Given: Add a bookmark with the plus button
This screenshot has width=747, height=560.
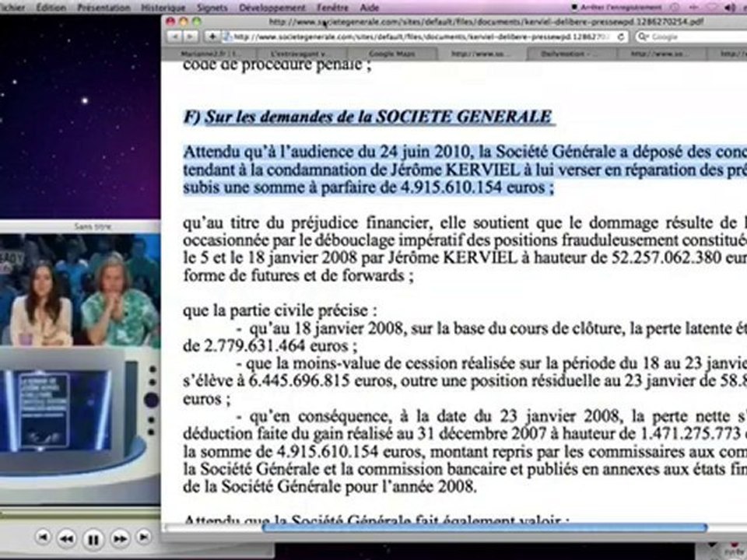Looking at the screenshot, I should tap(212, 37).
